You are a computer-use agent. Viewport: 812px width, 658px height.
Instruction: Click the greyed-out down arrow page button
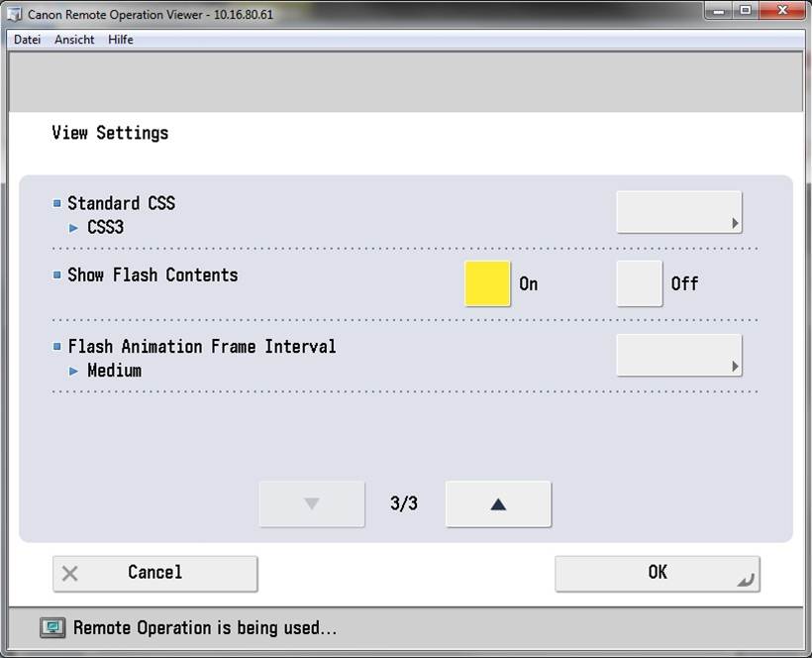tap(312, 503)
